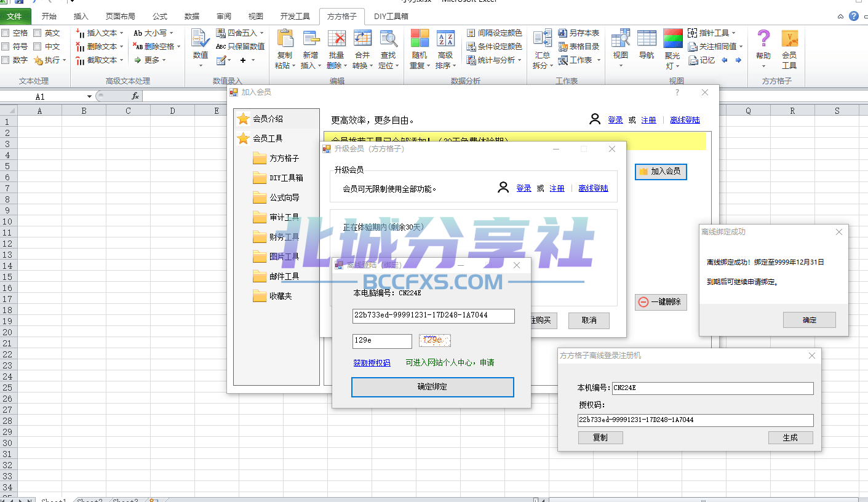Click the 条件设定颜色 tool

tap(494, 46)
